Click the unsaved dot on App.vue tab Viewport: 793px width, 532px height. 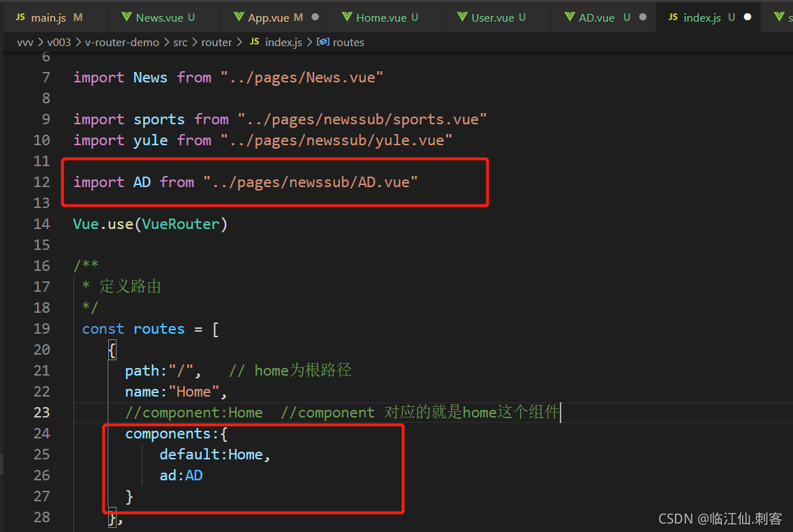coord(315,17)
